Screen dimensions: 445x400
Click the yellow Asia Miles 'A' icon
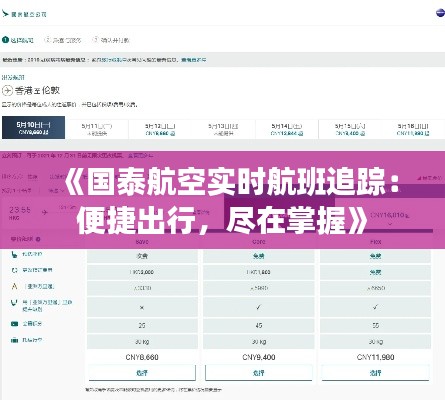pyautogui.click(x=14, y=286)
